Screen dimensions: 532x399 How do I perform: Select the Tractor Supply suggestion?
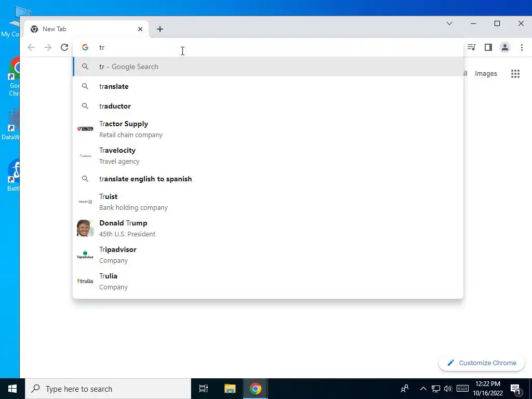coord(268,129)
